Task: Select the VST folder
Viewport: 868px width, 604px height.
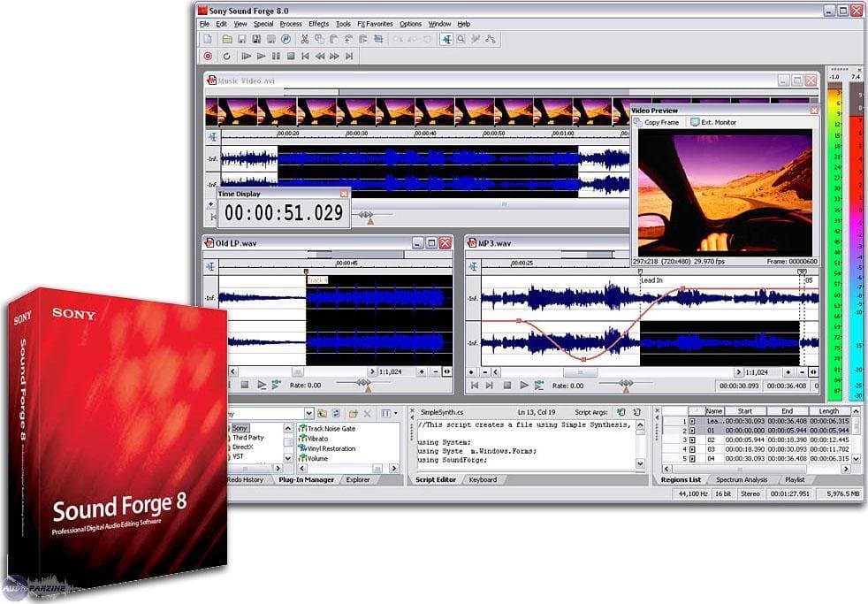Action: pyautogui.click(x=238, y=456)
